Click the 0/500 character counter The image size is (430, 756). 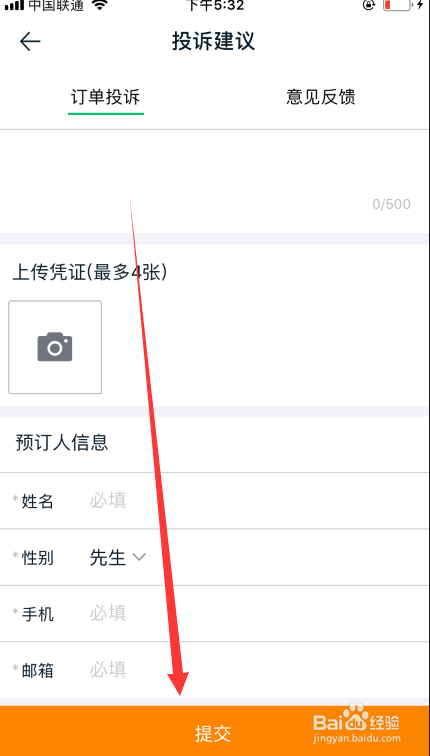(x=391, y=204)
